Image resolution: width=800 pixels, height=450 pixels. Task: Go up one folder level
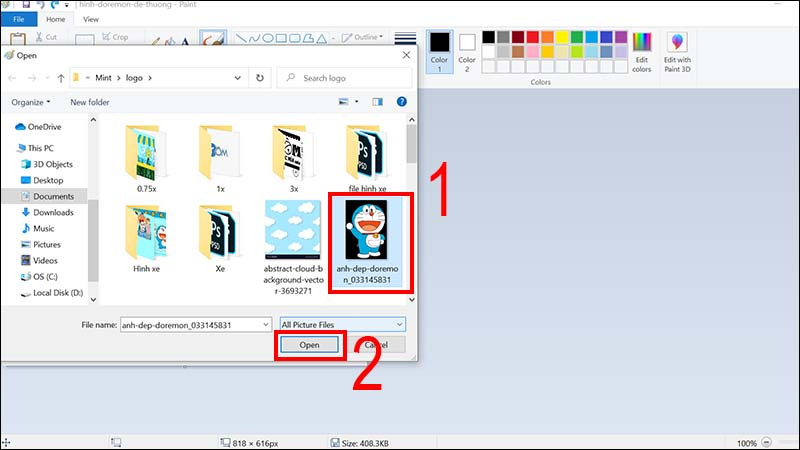(x=61, y=78)
